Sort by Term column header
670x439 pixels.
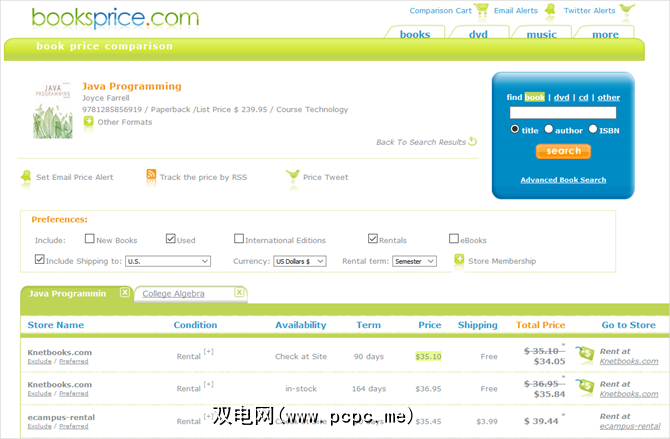368,325
